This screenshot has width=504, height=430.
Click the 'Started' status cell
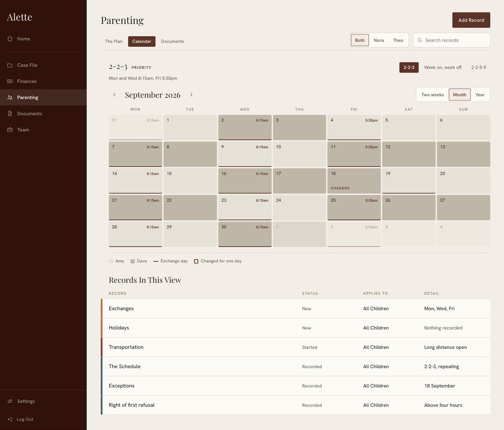point(310,347)
